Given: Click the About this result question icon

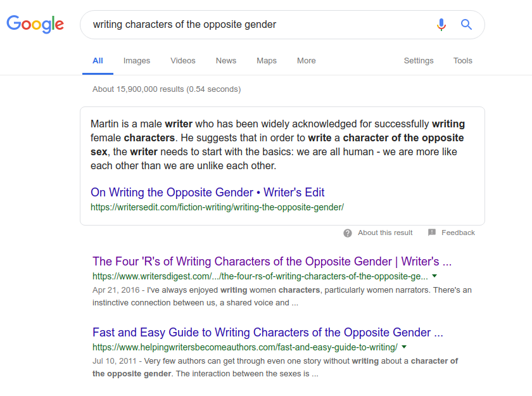Looking at the screenshot, I should tap(348, 233).
